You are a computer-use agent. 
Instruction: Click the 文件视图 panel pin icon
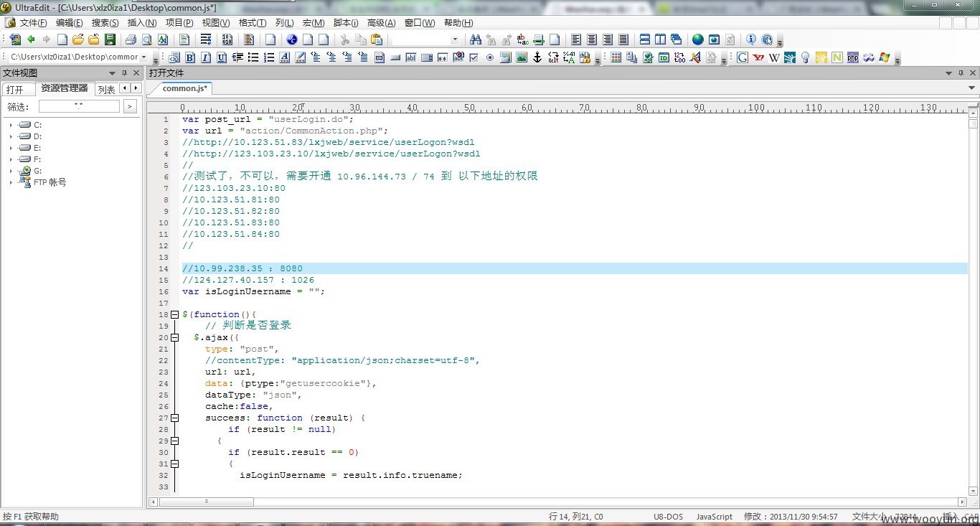click(x=124, y=72)
